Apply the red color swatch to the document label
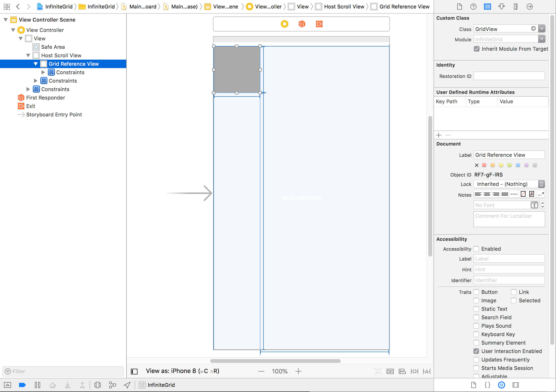 484,165
